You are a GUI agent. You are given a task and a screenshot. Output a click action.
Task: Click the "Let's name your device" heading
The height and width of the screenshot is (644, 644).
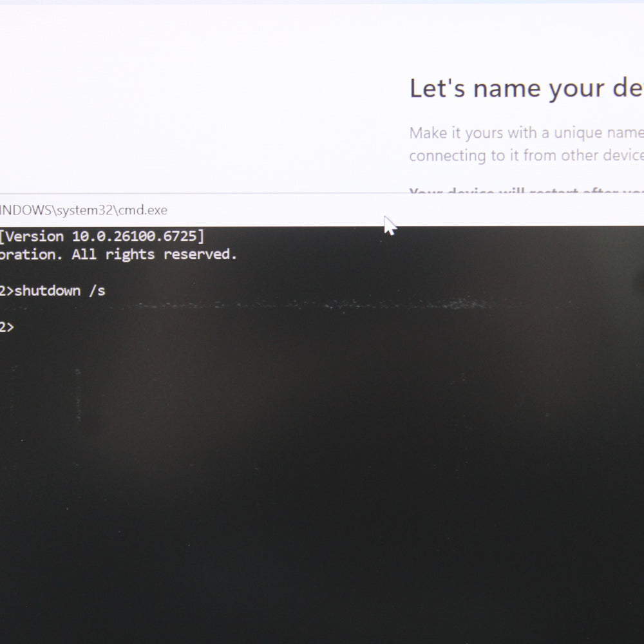point(526,89)
